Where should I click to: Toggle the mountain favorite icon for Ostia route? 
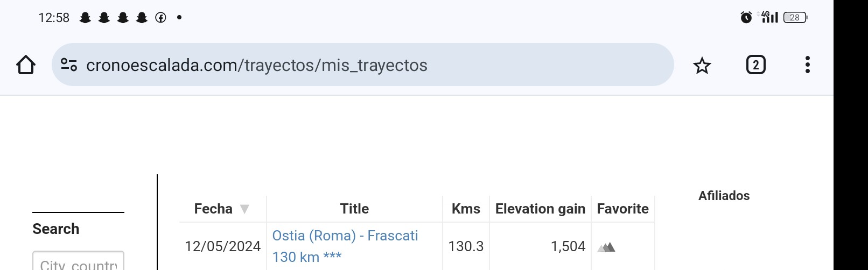(606, 247)
